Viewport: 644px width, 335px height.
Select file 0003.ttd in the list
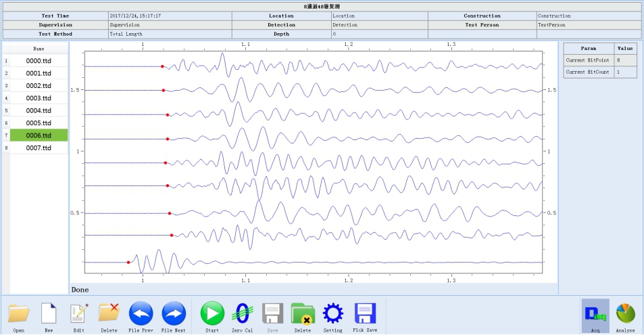pos(39,98)
